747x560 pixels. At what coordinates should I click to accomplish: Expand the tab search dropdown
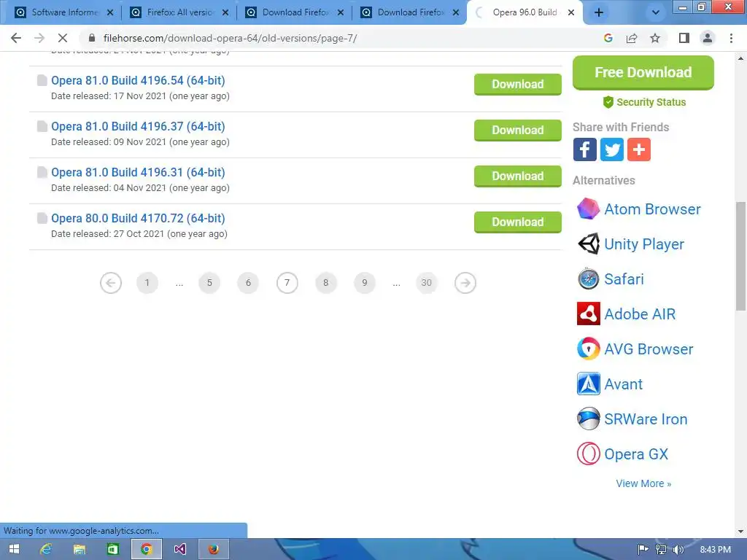pos(656,13)
